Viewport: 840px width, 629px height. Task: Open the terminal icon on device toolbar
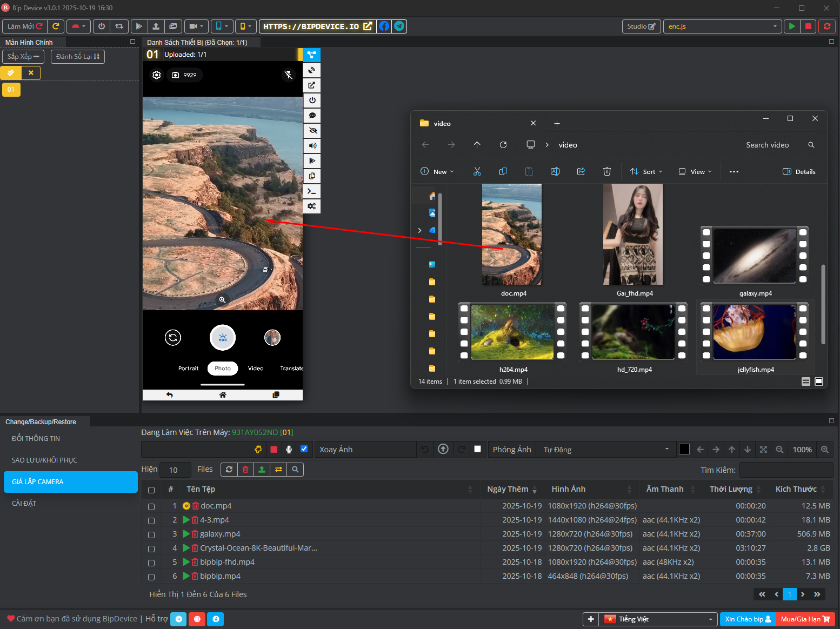pos(311,191)
